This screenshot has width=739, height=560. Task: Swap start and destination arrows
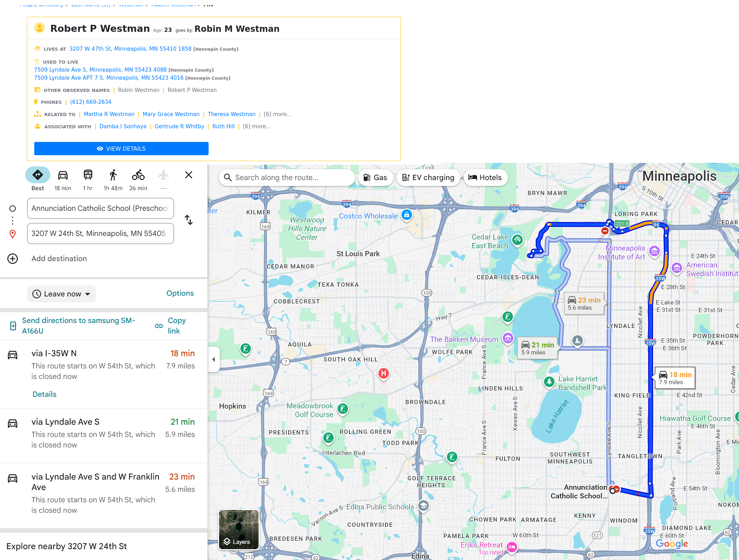point(189,220)
